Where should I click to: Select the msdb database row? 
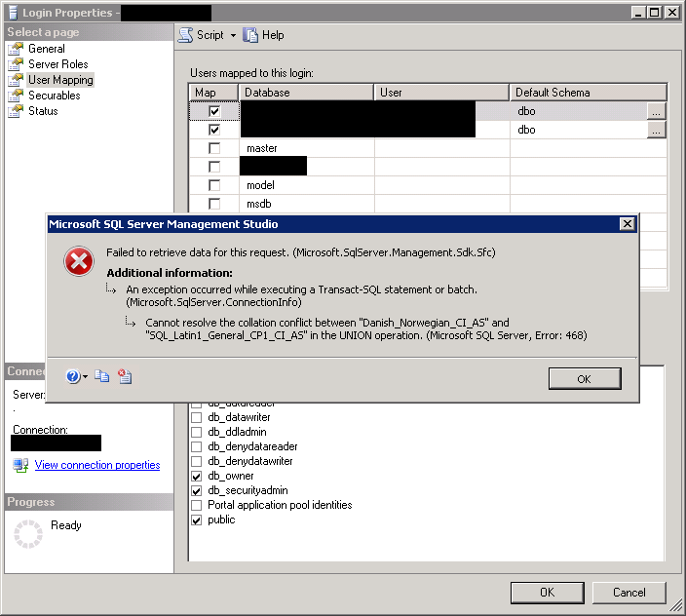428,204
